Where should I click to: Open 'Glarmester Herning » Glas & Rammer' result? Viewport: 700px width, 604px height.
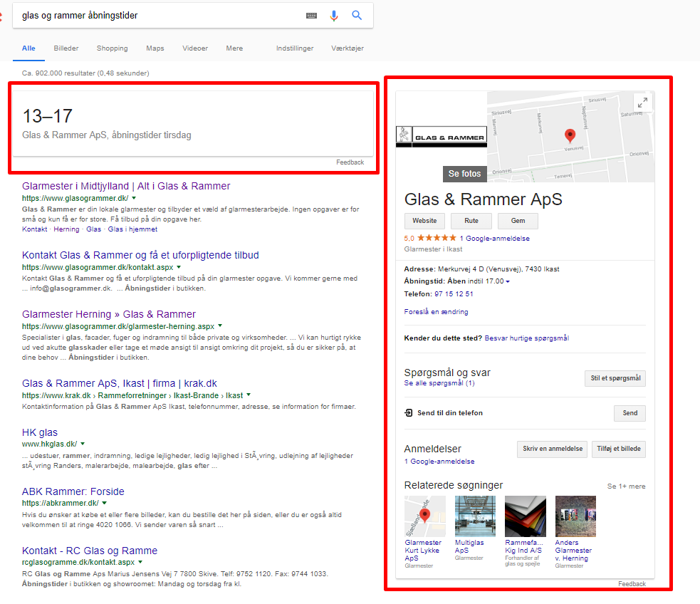[108, 314]
